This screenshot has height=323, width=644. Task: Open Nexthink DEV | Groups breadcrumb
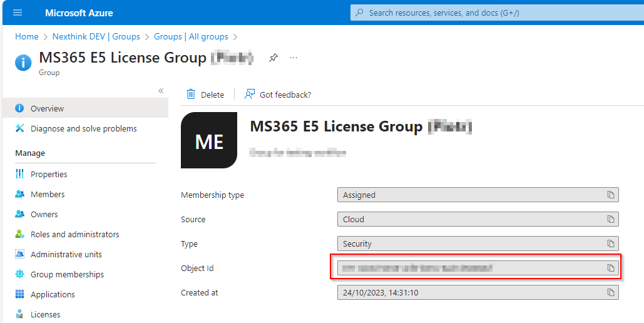[x=96, y=36]
